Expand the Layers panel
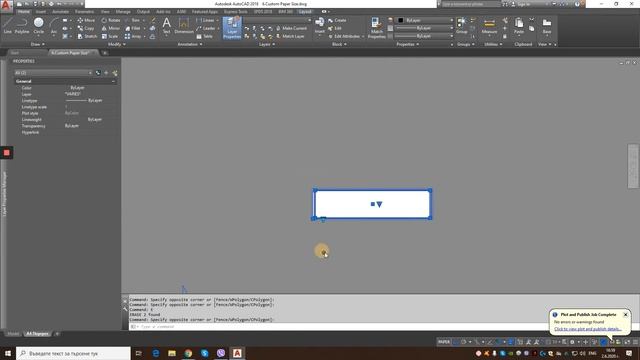Image resolution: width=640 pixels, height=360 pixels. (x=267, y=44)
